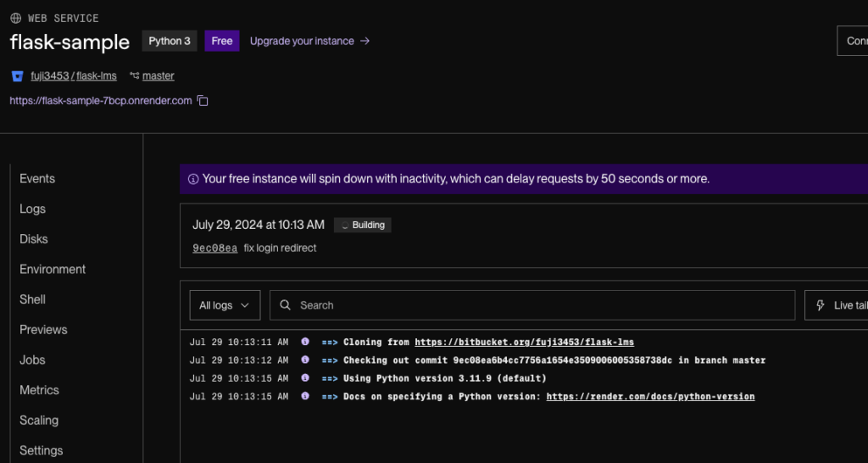
Task: Click the magnifier icon in log search
Action: (286, 305)
